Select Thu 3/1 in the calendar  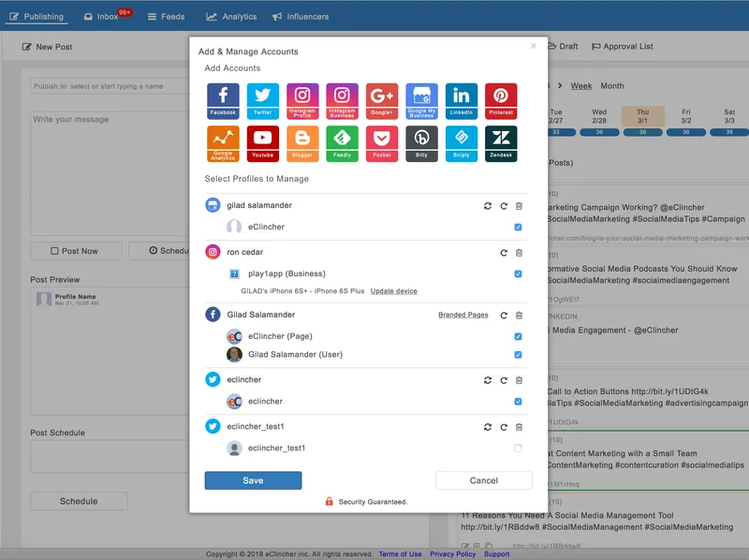pos(642,116)
